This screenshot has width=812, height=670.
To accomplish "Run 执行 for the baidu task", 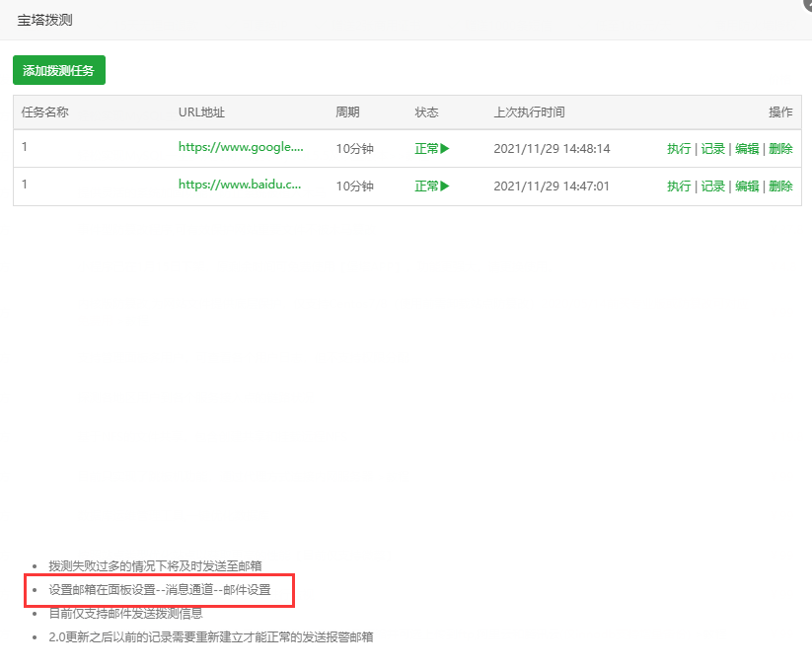I will (679, 186).
